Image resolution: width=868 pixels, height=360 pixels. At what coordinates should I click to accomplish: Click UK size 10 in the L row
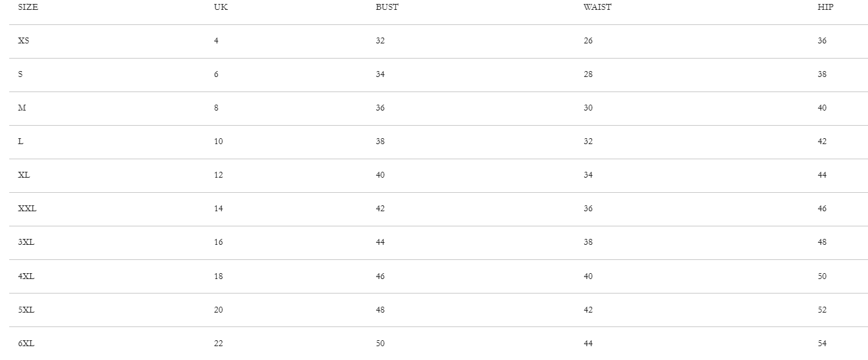[x=218, y=141]
